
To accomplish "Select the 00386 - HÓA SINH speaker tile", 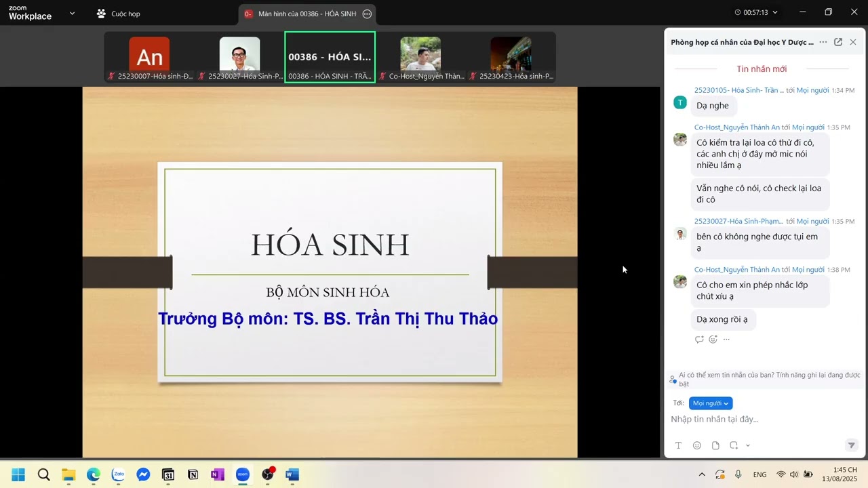I will click(330, 58).
